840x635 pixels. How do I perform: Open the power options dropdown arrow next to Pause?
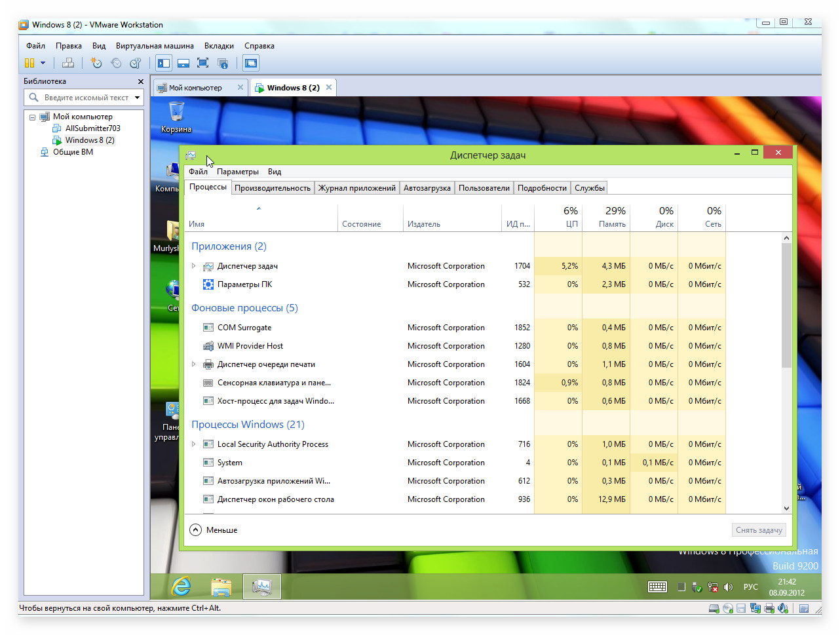tap(43, 63)
